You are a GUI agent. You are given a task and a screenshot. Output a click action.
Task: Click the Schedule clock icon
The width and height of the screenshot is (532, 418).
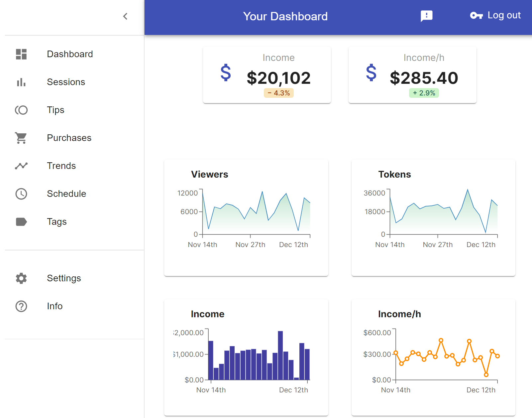(x=21, y=194)
